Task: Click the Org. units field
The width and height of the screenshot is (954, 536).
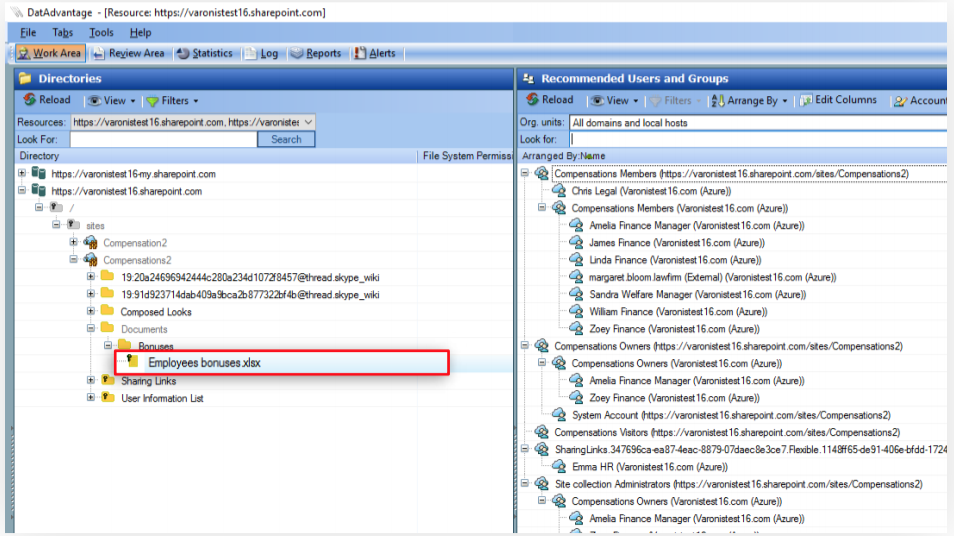Action: click(758, 122)
